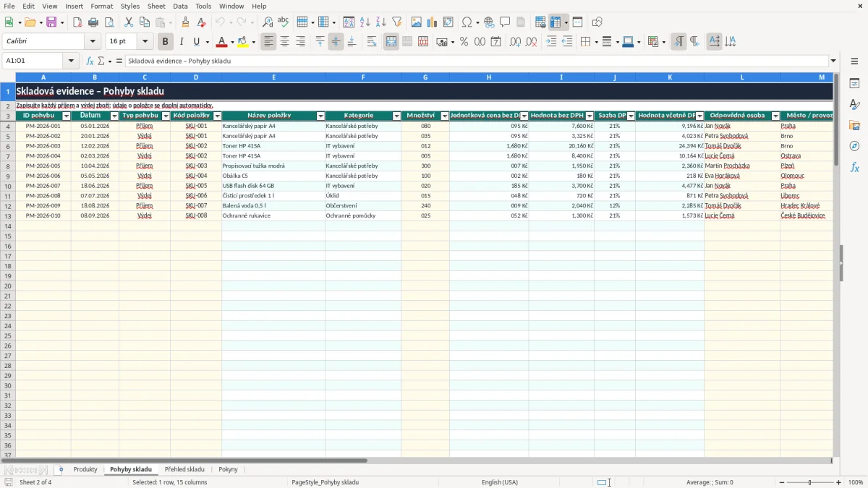This screenshot has height=488, width=868.
Task: Toggle Bold formatting
Action: click(x=166, y=42)
